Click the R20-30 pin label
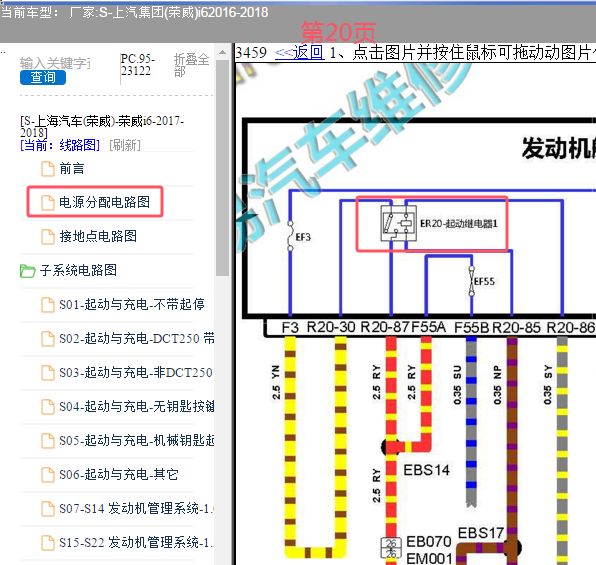596x565 pixels. pyautogui.click(x=331, y=327)
